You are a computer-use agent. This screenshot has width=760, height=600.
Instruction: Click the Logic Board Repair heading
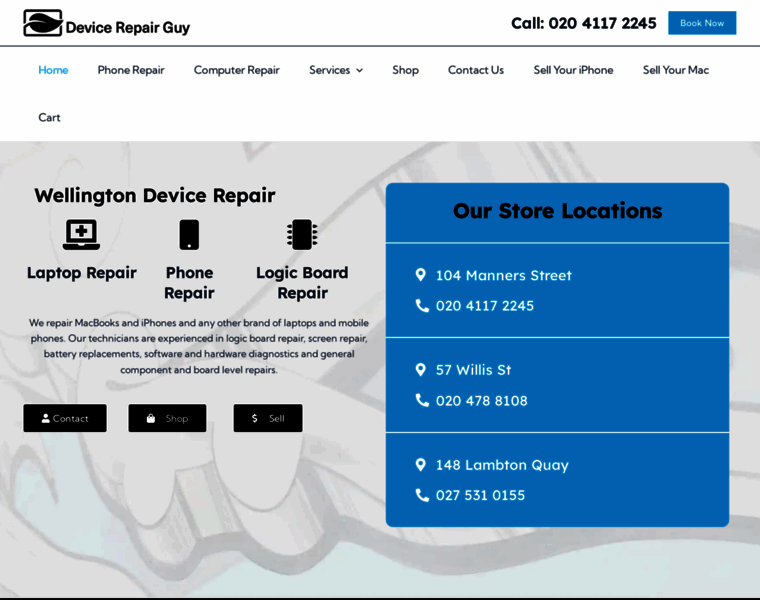click(x=302, y=283)
